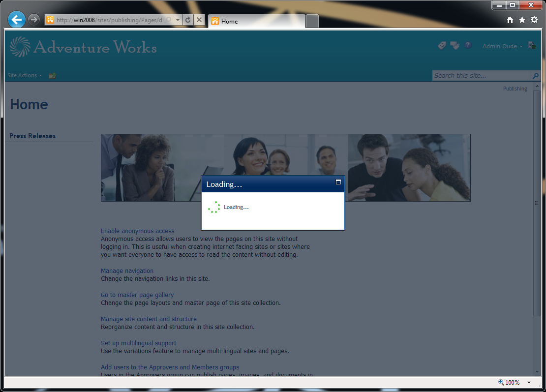The image size is (546, 392).
Task: Open favorites star icon
Action: 522,20
